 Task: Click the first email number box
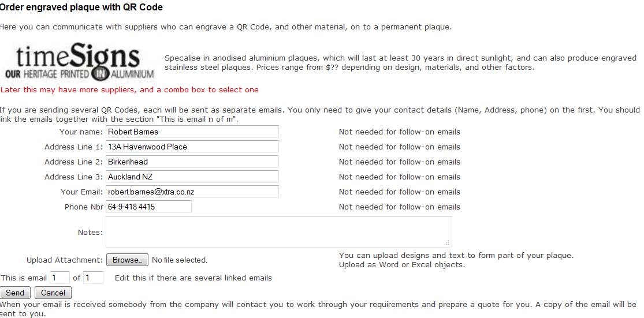tap(60, 278)
